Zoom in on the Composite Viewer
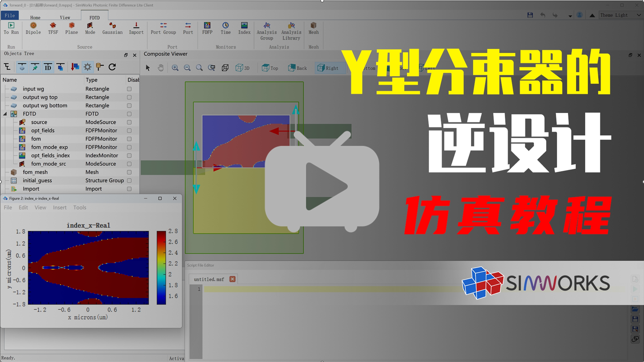Screen dimensions: 644x362 (x=175, y=68)
